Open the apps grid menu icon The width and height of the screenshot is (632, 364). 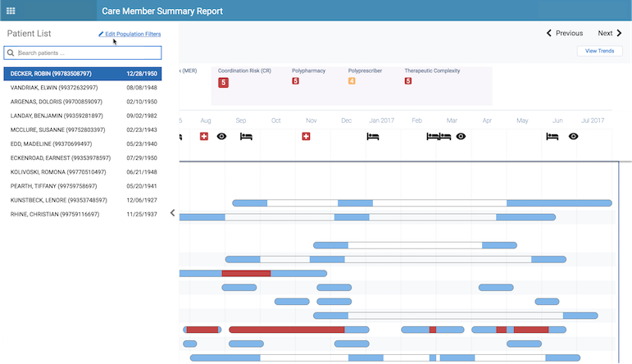11,11
